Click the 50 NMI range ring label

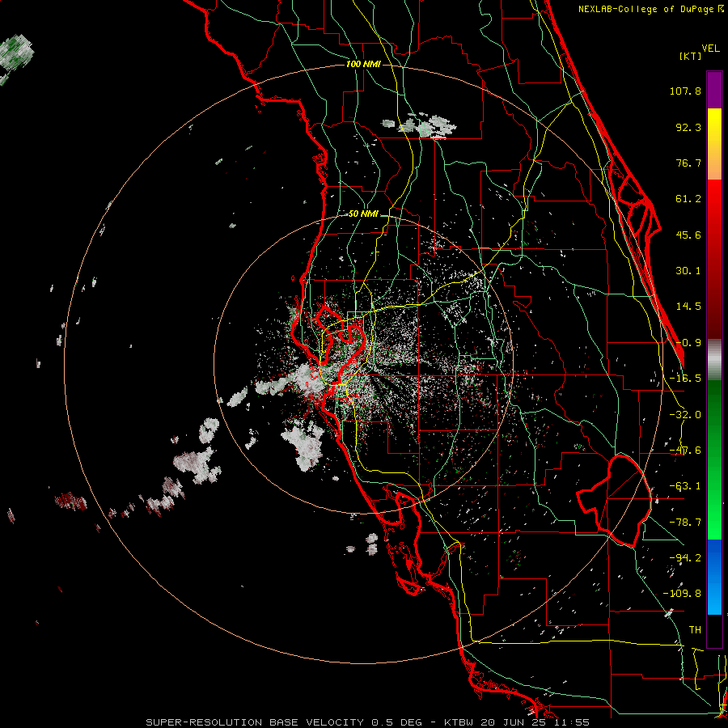363,214
